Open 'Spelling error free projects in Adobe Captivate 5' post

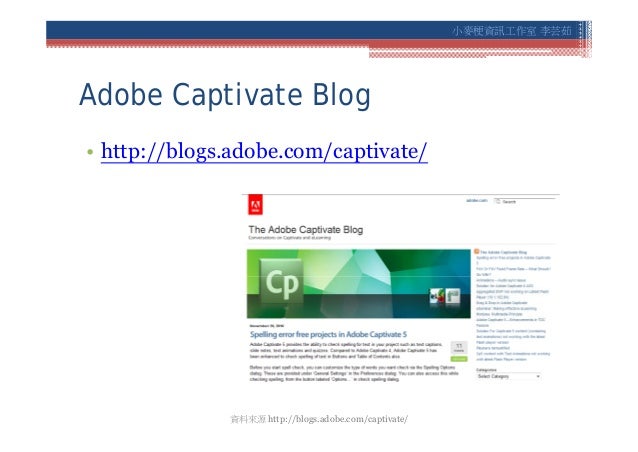328,334
